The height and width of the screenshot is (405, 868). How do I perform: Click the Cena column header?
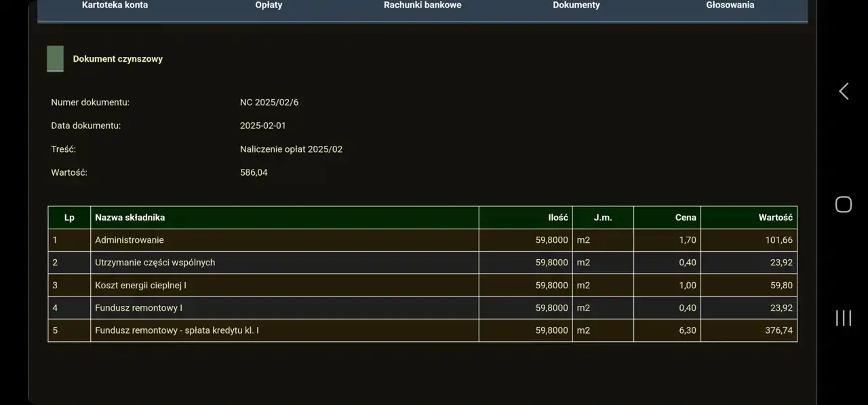[x=685, y=218]
